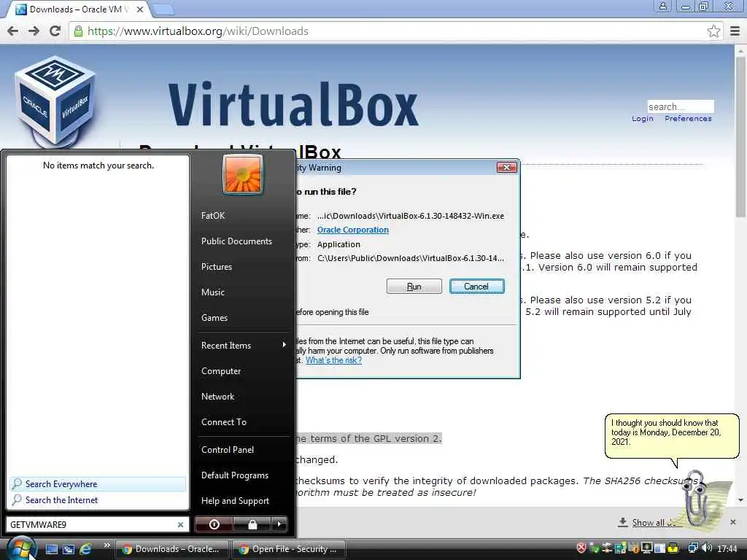This screenshot has height=560, width=747.
Task: Open Public Documents from Start menu
Action: pos(236,241)
